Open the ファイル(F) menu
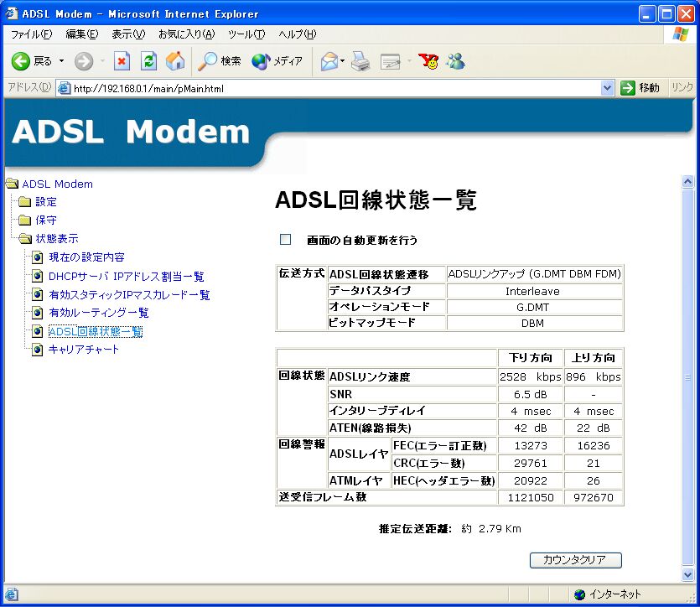Screen dimensions: 700x607 click(x=31, y=34)
